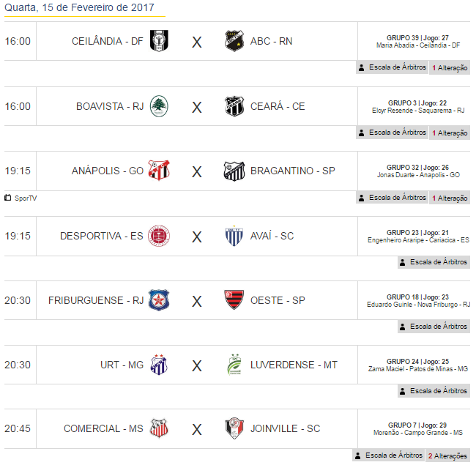Image resolution: width=476 pixels, height=465 pixels.
Task: Click the Ceilândia team crest
Action: pyautogui.click(x=159, y=41)
